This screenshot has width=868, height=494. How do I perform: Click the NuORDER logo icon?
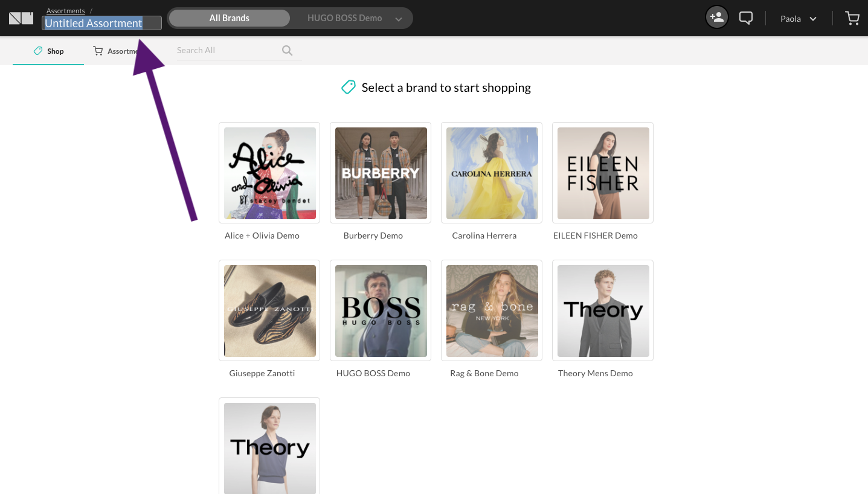21,18
